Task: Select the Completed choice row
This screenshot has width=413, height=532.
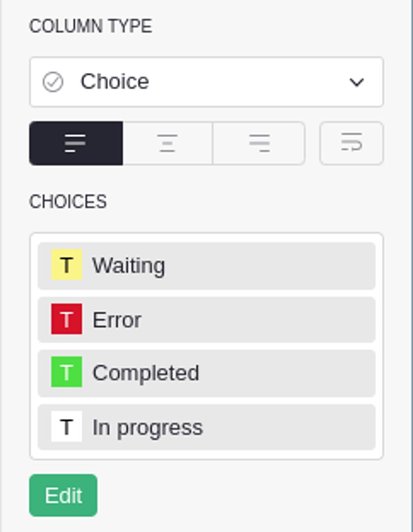Action: [206, 373]
